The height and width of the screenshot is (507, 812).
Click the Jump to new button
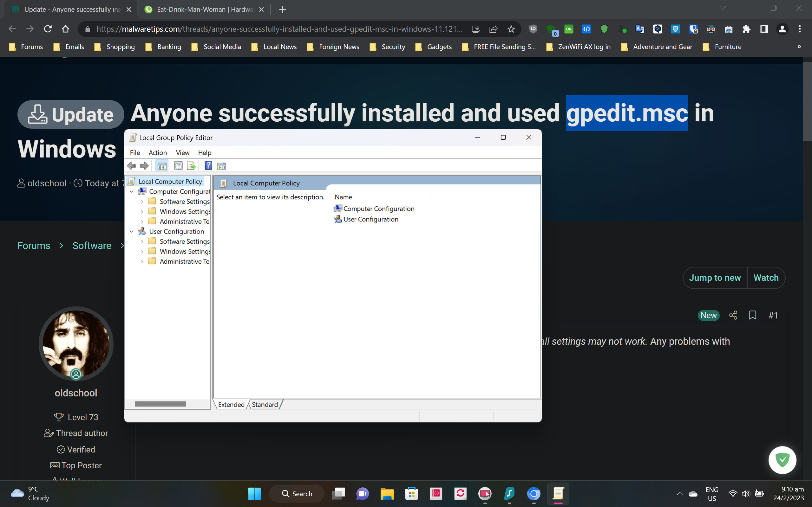715,278
